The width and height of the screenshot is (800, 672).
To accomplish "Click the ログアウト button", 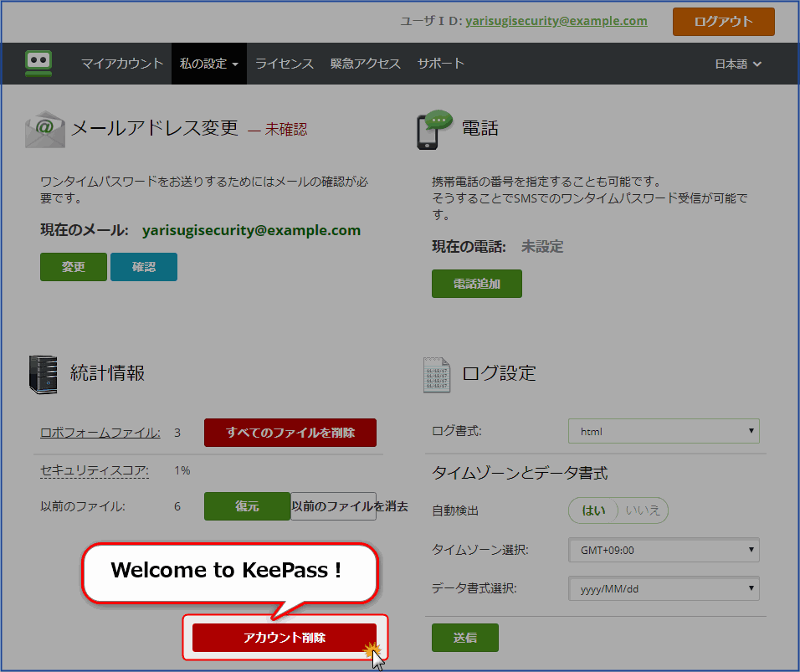I will [x=724, y=22].
